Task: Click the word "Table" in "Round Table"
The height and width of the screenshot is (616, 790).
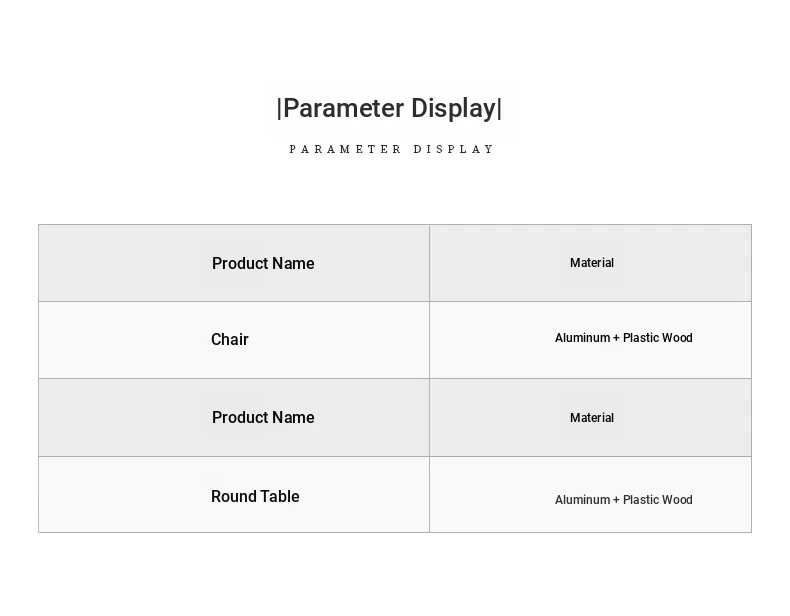Action: coord(281,496)
